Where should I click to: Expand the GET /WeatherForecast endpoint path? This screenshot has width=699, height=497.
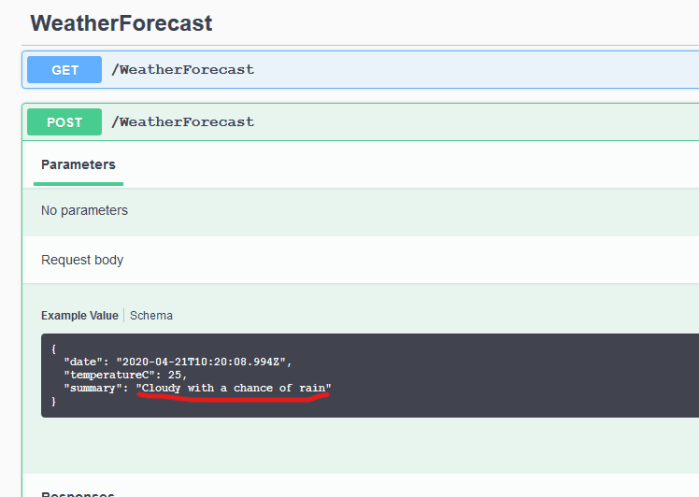click(x=182, y=69)
